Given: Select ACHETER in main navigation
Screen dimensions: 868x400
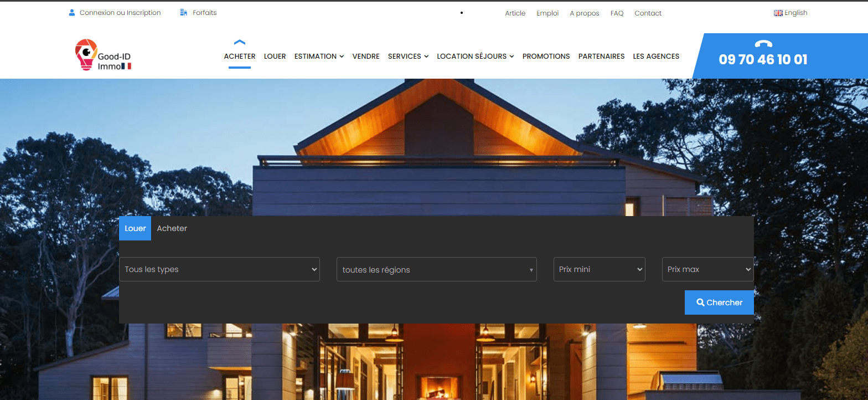Looking at the screenshot, I should point(240,56).
